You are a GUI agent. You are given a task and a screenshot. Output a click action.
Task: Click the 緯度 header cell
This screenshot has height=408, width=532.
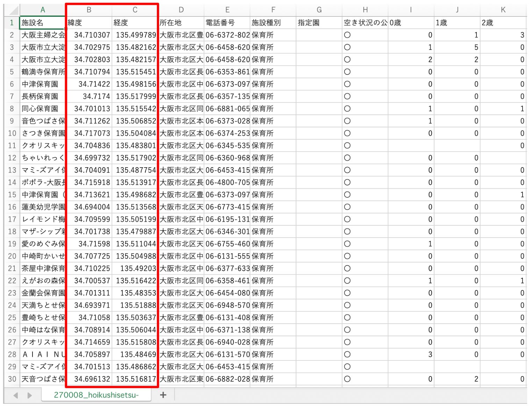coord(89,23)
